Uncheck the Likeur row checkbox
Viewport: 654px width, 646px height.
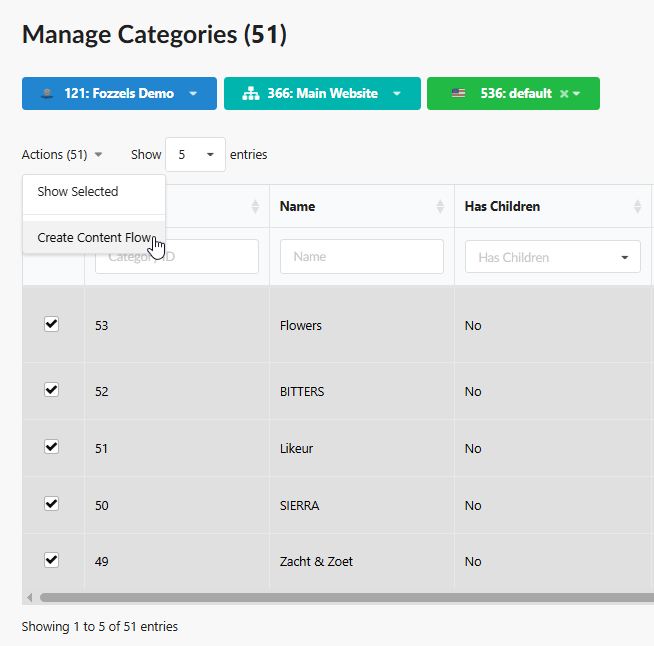(51, 447)
